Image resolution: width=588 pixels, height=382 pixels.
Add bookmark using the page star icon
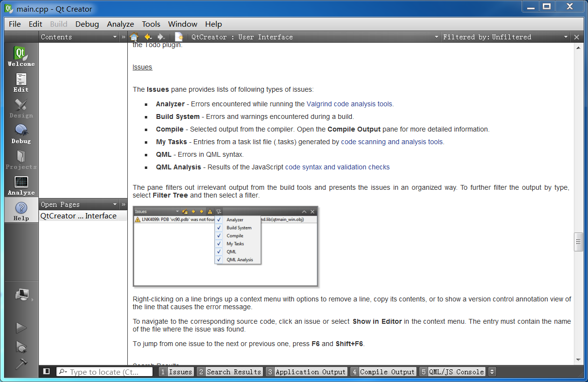179,37
